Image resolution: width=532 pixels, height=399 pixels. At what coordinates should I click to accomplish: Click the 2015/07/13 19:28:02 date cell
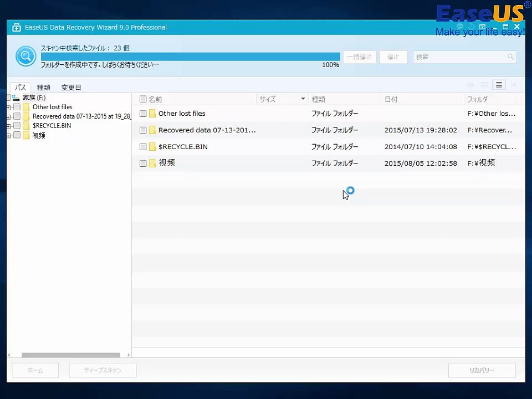[x=421, y=130]
